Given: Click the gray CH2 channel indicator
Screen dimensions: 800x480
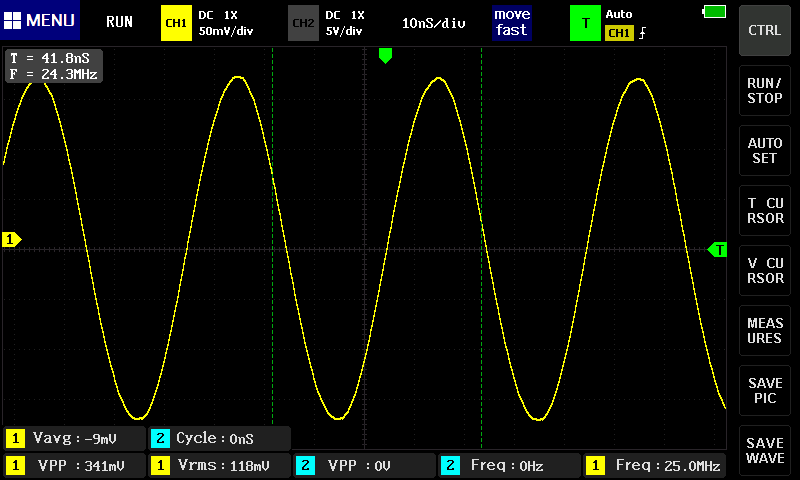Looking at the screenshot, I should pos(303,22).
